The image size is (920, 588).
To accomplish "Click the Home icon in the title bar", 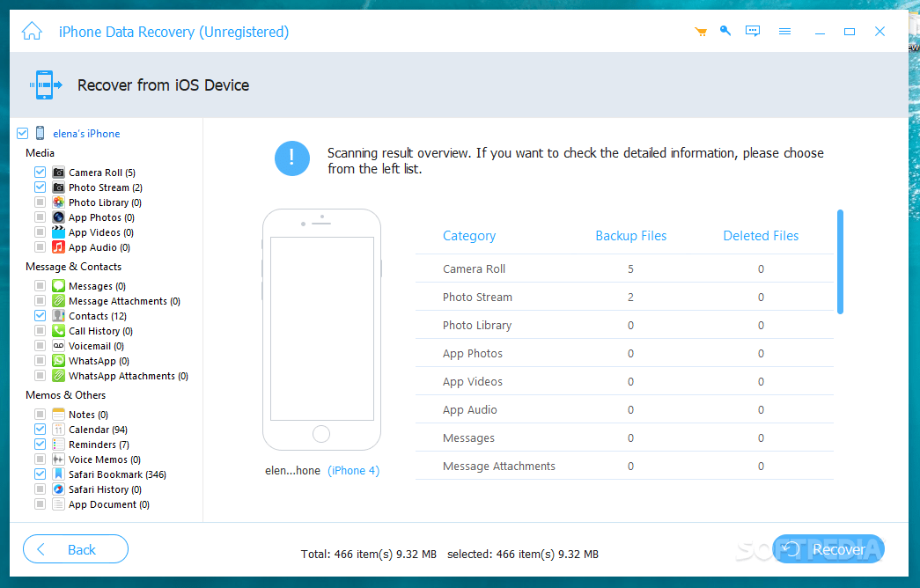I will (x=32, y=31).
